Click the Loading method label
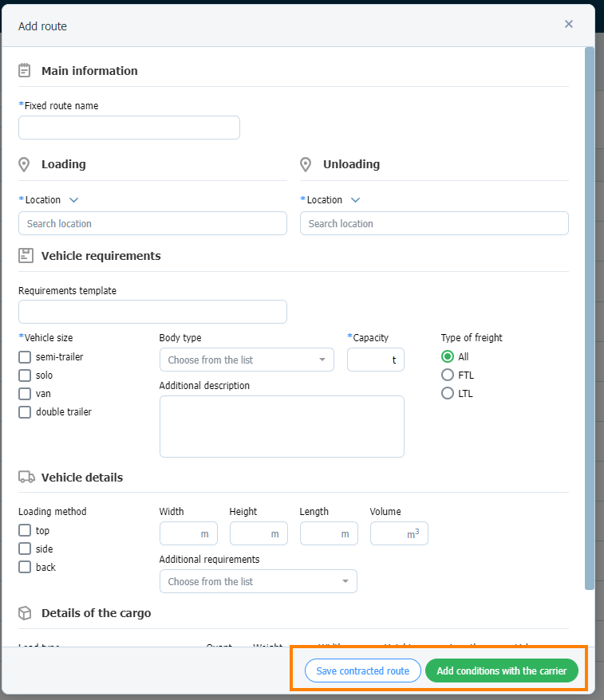The width and height of the screenshot is (604, 700). click(53, 512)
